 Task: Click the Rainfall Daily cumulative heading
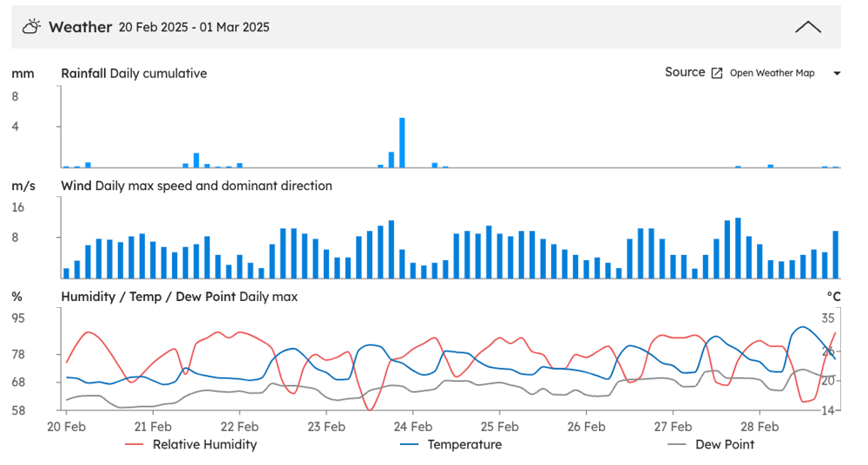pos(134,74)
